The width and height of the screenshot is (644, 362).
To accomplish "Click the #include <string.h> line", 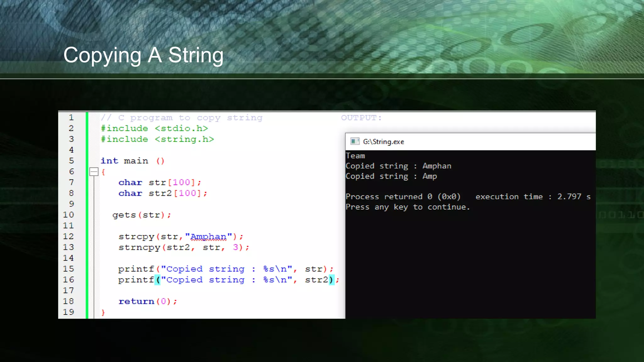I will pos(157,139).
